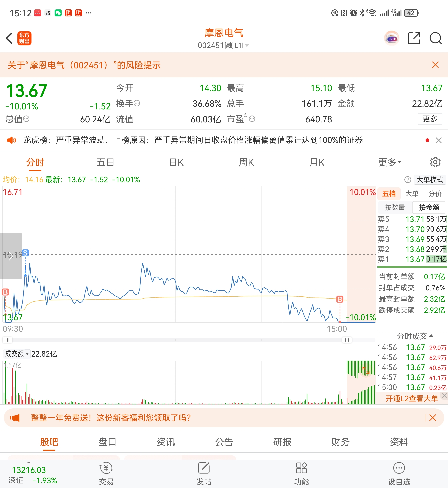The width and height of the screenshot is (448, 488).
Task: Select 按金额 display toggle
Action: pyautogui.click(x=429, y=208)
